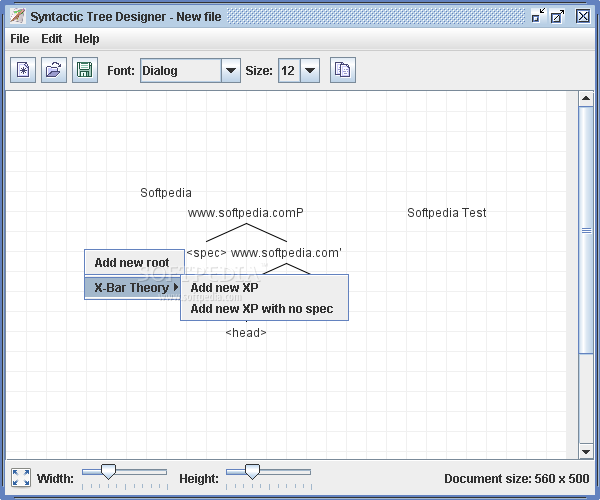Click the fit-to-screen arrows icon
Screen dimensions: 600x500
[21, 478]
